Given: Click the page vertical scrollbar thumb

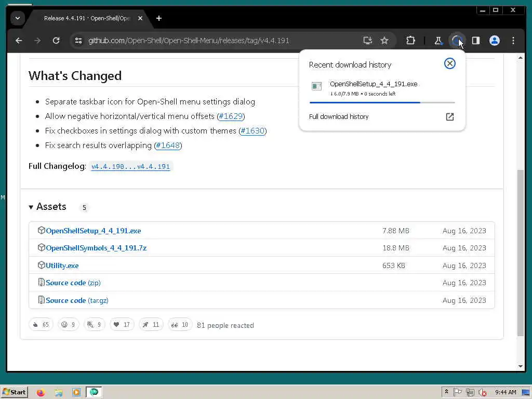Looking at the screenshot, I should click(x=521, y=253).
